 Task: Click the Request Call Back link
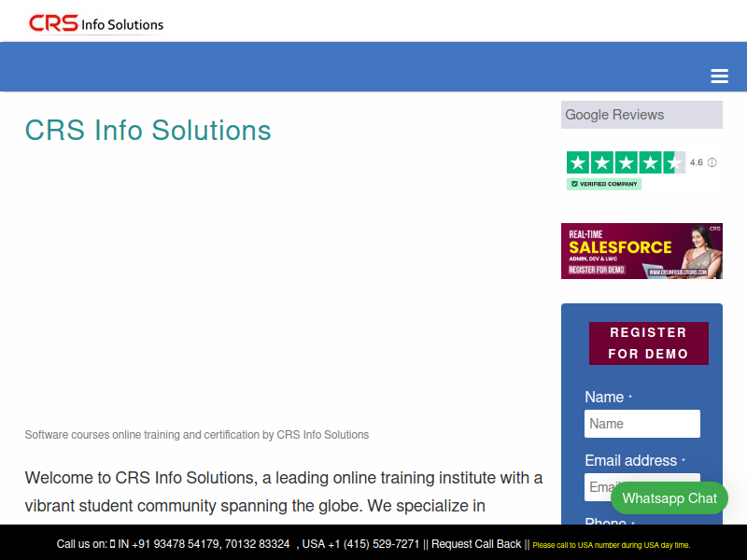click(476, 544)
